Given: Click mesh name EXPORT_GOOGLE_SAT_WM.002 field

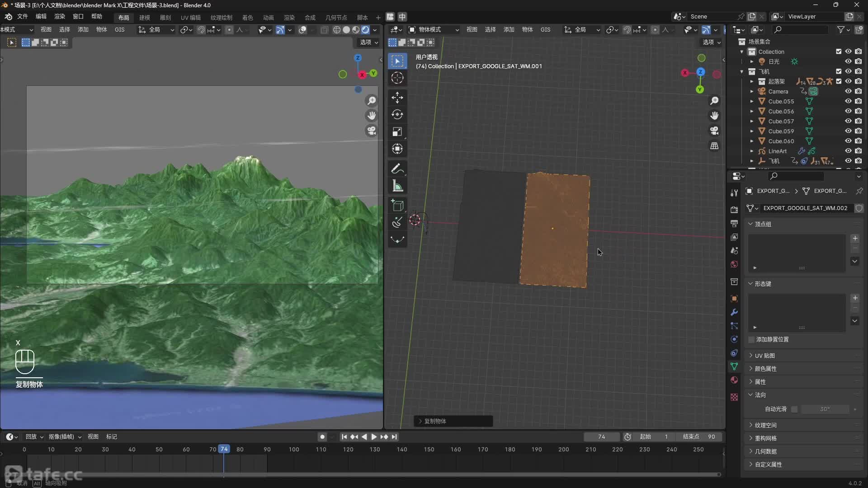Looking at the screenshot, I should click(x=805, y=208).
